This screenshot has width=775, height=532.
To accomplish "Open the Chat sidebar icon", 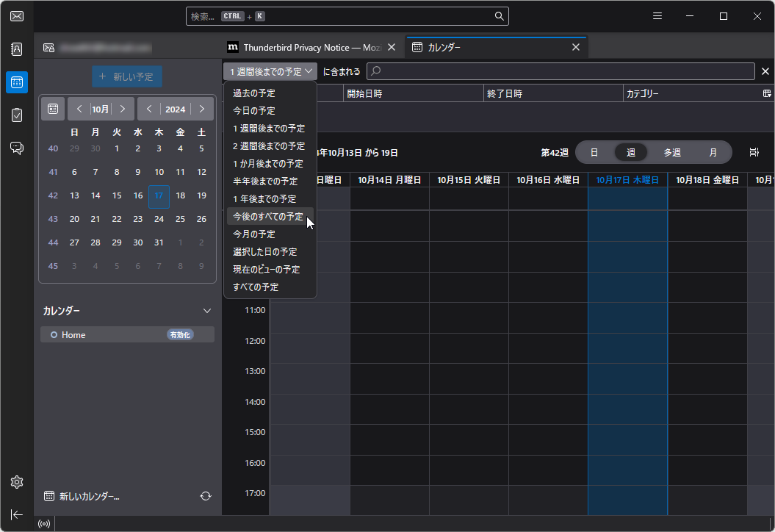I will (17, 148).
